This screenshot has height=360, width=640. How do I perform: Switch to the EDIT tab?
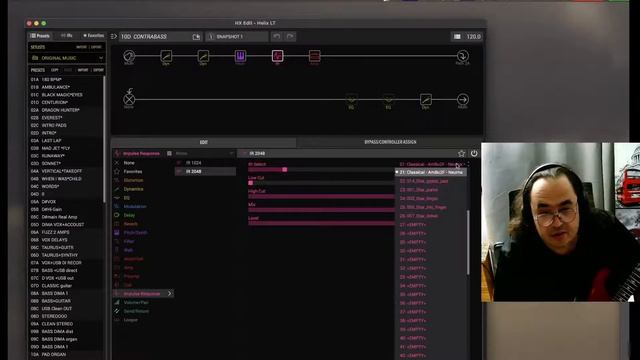click(x=204, y=142)
